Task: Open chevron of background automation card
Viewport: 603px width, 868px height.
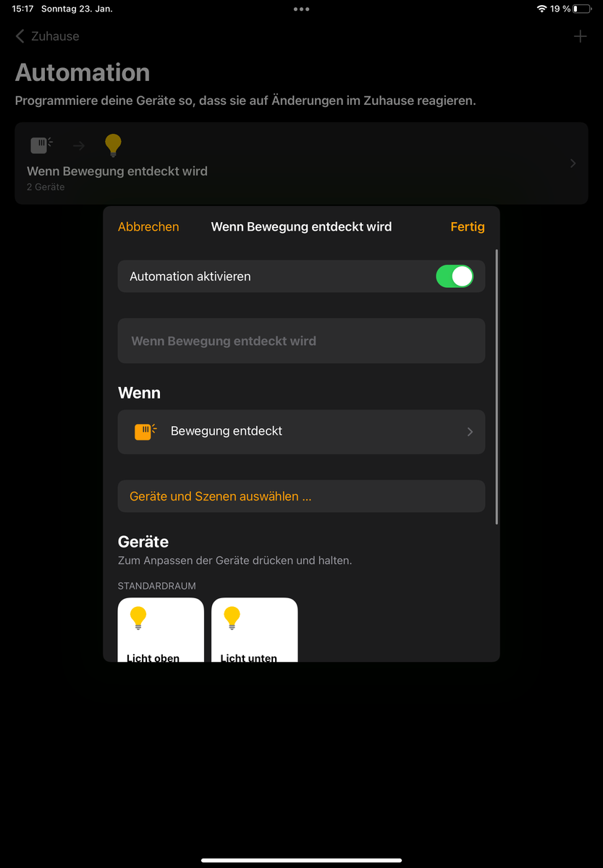Action: click(x=573, y=163)
